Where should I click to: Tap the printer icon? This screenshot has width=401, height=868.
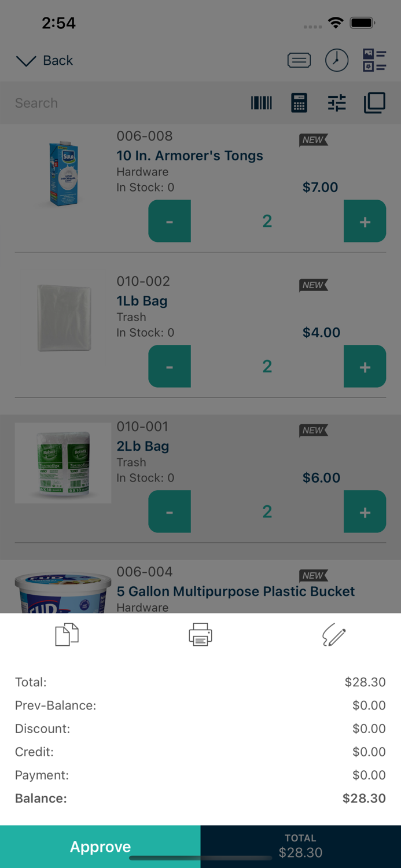pos(200,634)
